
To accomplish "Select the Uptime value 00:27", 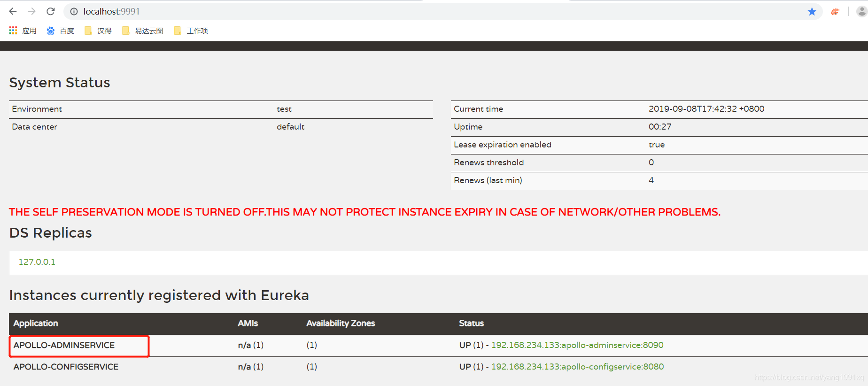I will (x=660, y=127).
